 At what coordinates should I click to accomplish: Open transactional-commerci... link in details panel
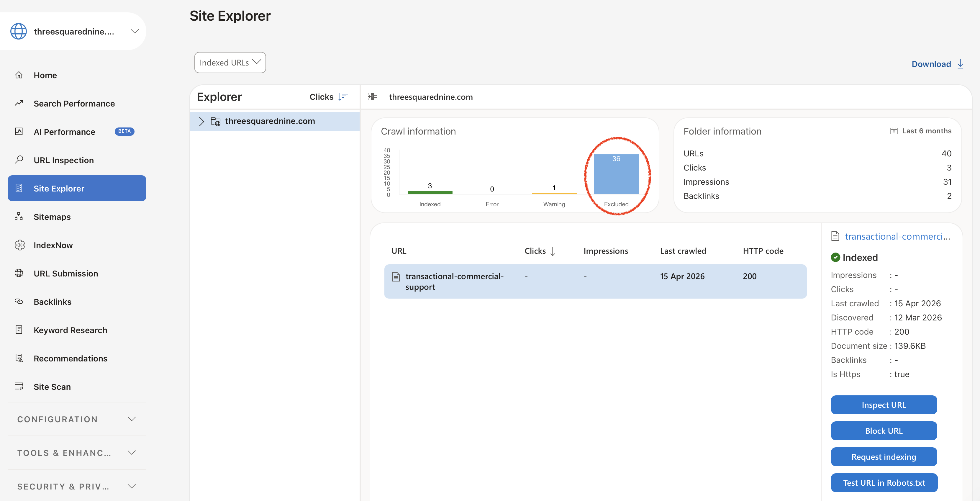[897, 237]
